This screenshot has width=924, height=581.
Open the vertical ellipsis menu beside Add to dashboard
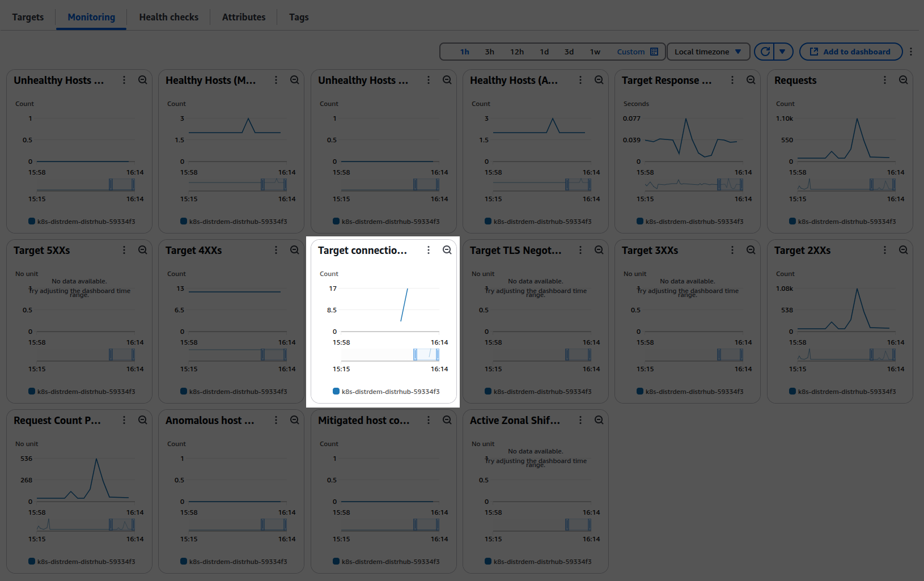click(911, 51)
